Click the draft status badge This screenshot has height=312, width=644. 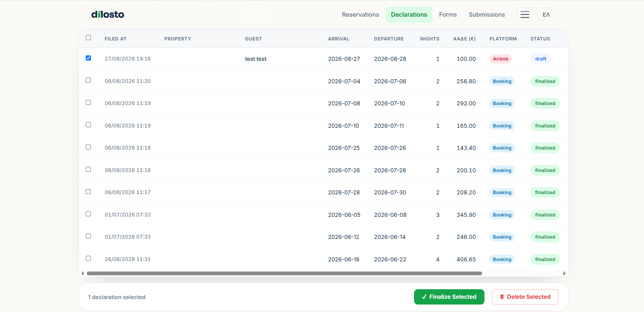click(541, 59)
